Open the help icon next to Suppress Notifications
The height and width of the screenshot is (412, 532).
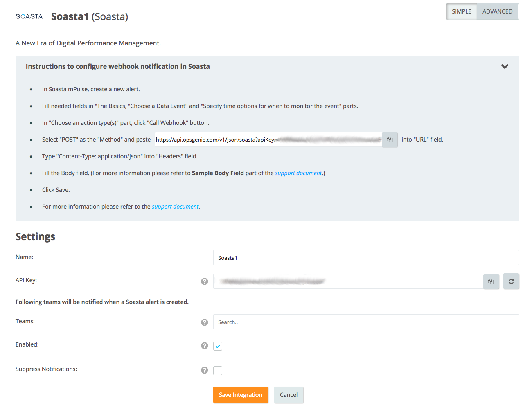tap(205, 370)
